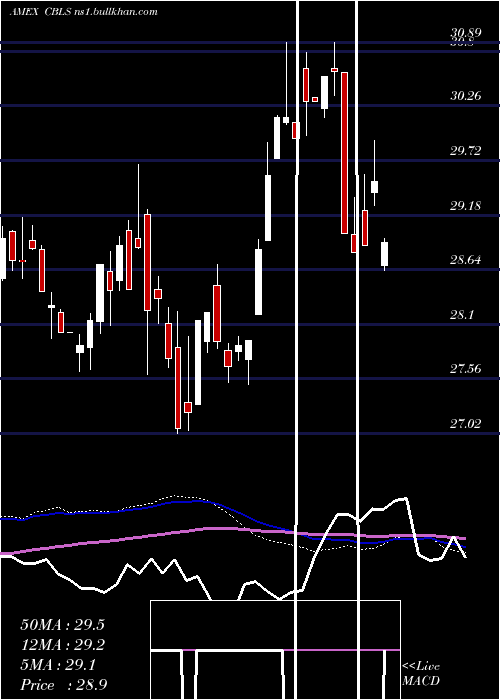The image size is (500, 700).
Task: Click the 29.72 price axis label
Action: point(466,150)
